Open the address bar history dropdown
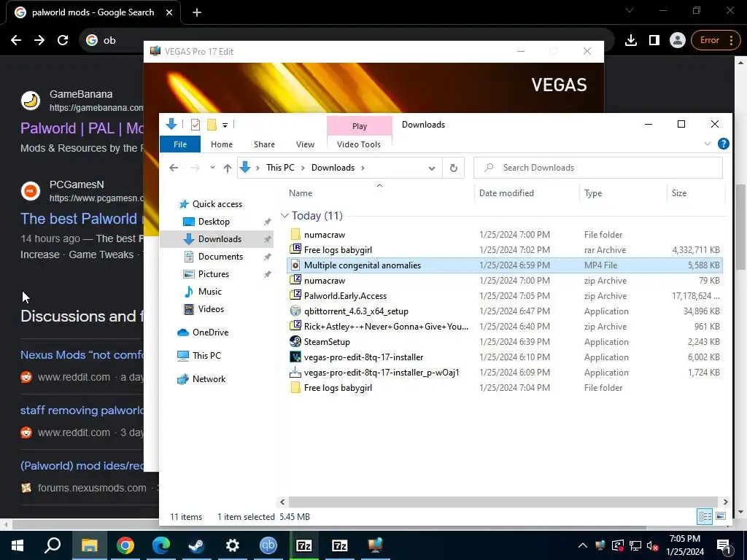747x560 pixels. coord(432,168)
